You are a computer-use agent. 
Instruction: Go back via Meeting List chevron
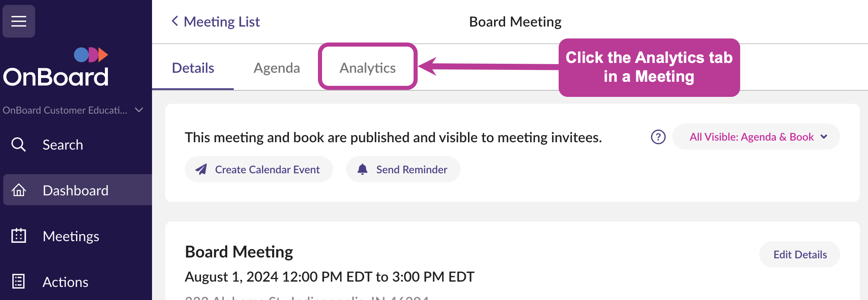pyautogui.click(x=175, y=21)
